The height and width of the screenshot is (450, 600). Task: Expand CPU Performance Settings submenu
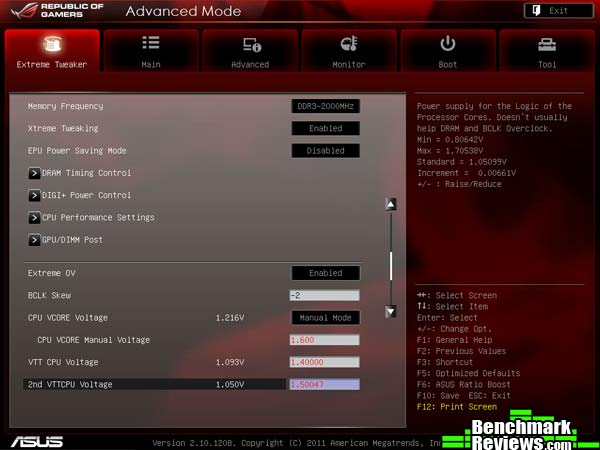pos(98,217)
